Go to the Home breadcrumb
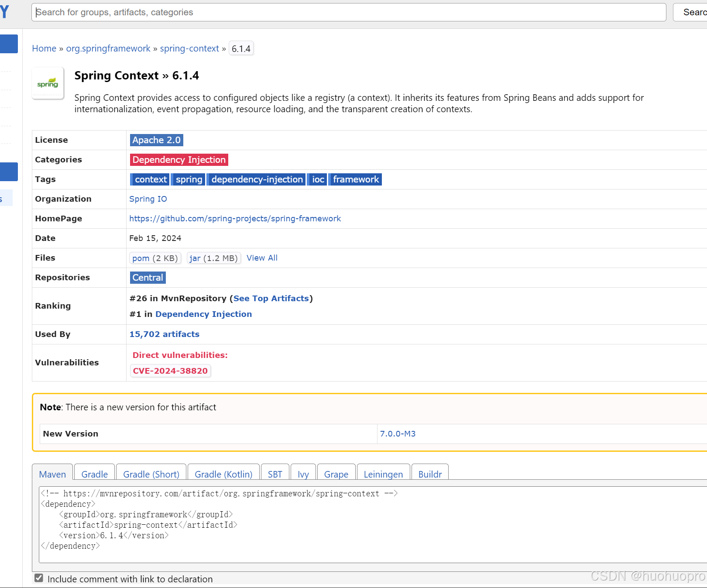This screenshot has height=588, width=707. 44,48
